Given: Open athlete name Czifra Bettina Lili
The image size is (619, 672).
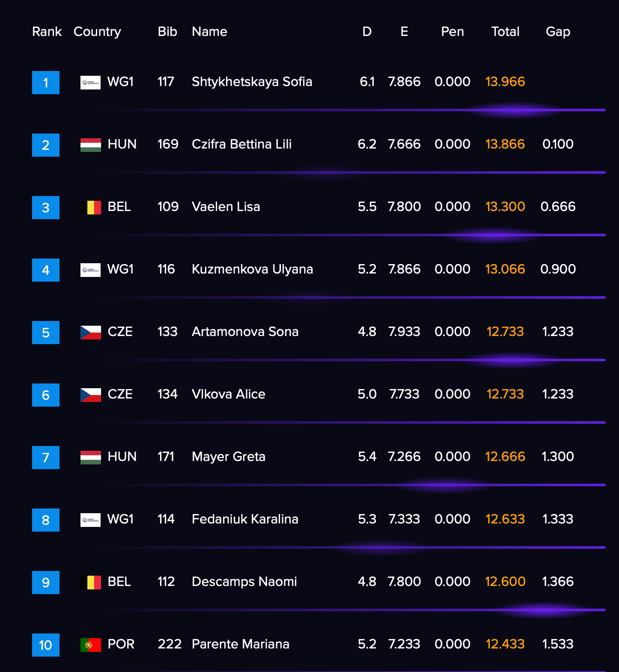Looking at the screenshot, I should [x=241, y=144].
